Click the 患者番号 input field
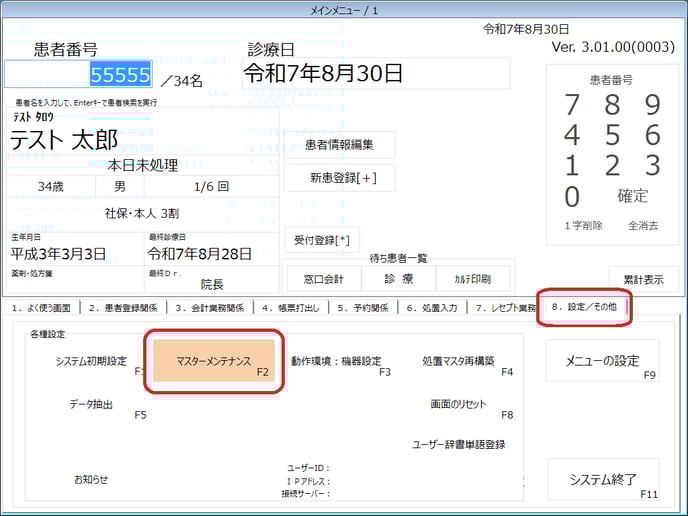688x516 pixels. click(80, 75)
